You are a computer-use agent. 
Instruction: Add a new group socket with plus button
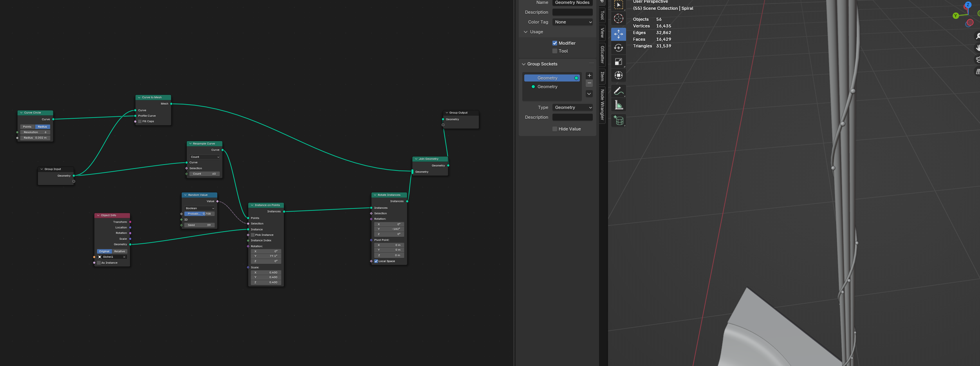coord(589,76)
